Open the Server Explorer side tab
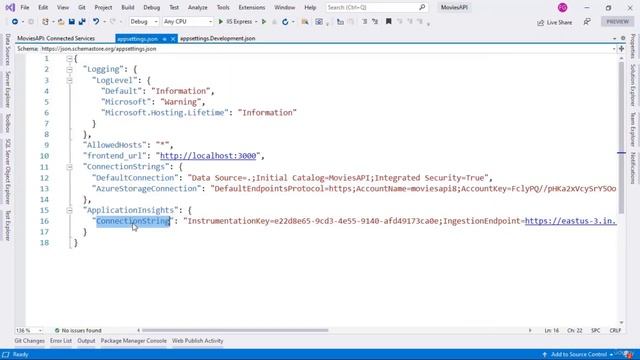 pos(7,89)
